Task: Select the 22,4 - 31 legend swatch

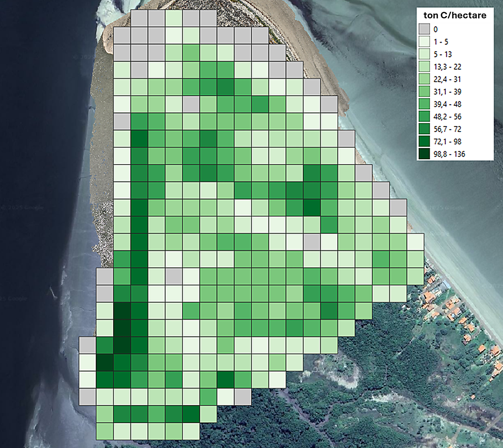Action: [x=424, y=79]
